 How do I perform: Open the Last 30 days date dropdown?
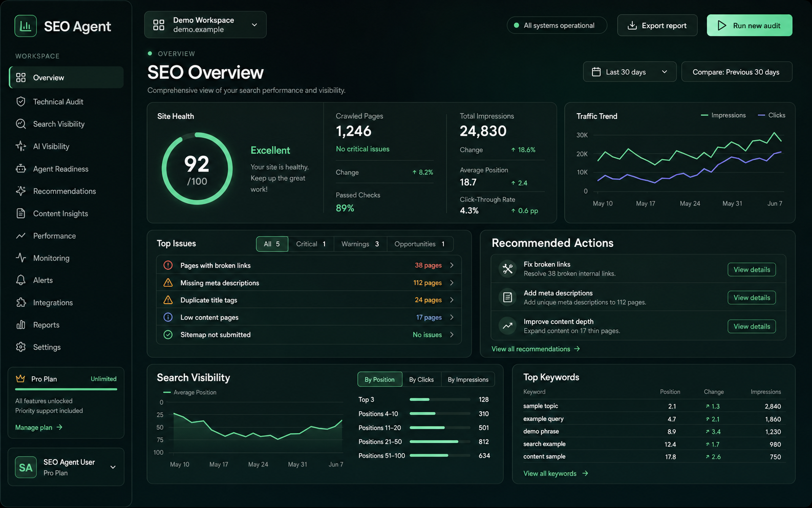tap(629, 72)
